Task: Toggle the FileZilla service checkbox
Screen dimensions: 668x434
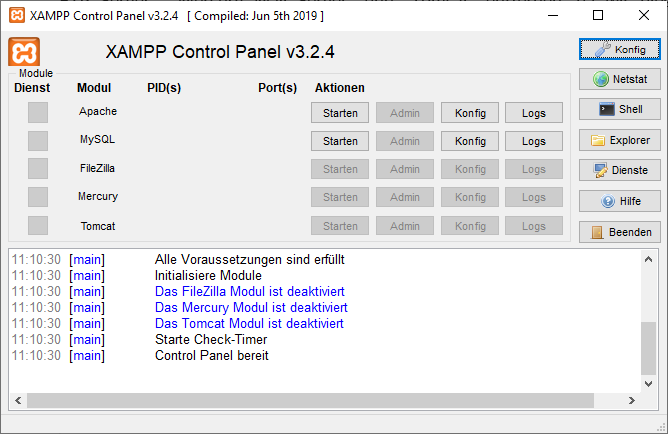Action: click(38, 169)
